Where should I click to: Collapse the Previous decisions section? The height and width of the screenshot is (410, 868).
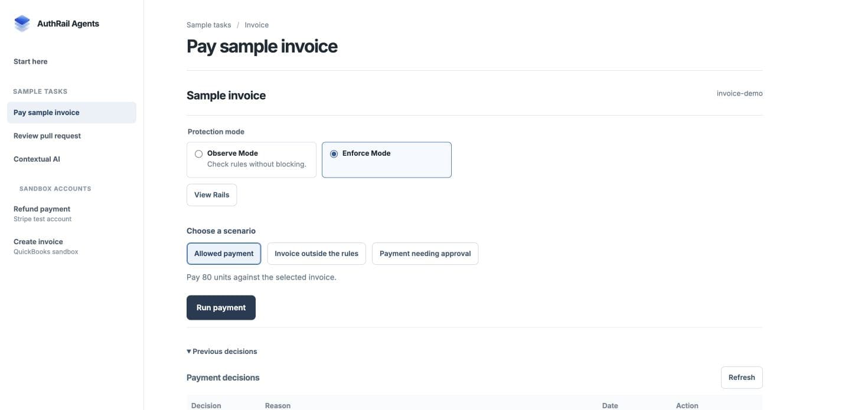click(222, 351)
